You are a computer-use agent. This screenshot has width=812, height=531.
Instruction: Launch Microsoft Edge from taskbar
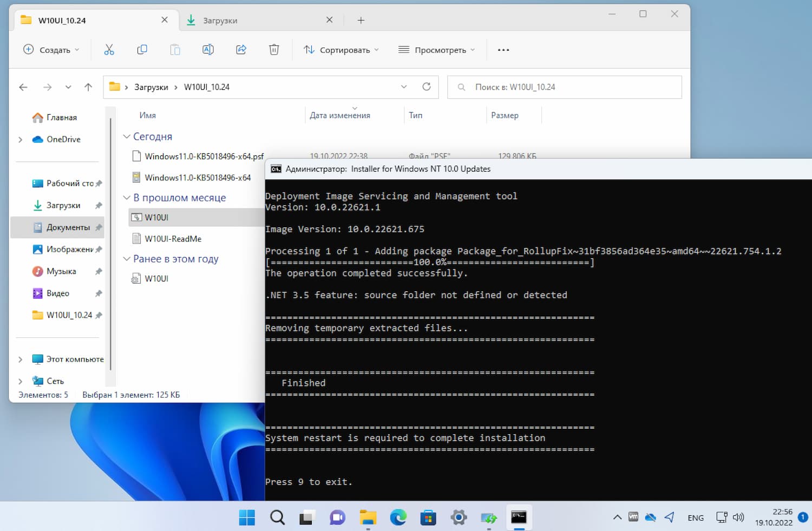[x=398, y=517]
